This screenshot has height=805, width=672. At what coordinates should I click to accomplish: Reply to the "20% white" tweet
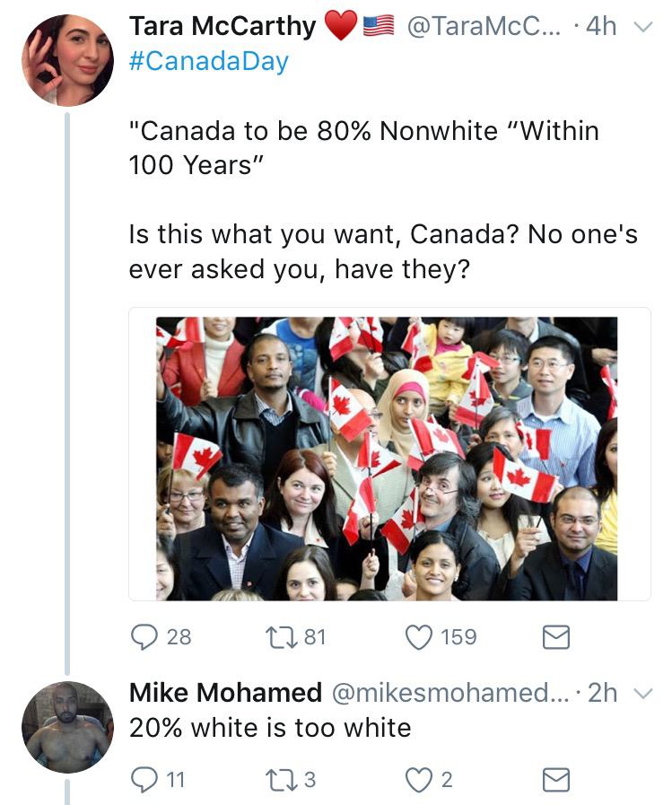(144, 780)
